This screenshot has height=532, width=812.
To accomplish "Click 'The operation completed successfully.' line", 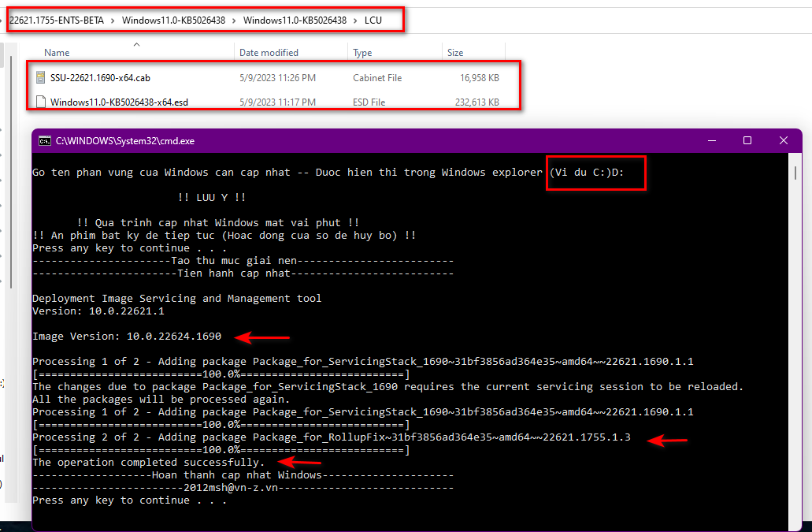I will coord(149,462).
